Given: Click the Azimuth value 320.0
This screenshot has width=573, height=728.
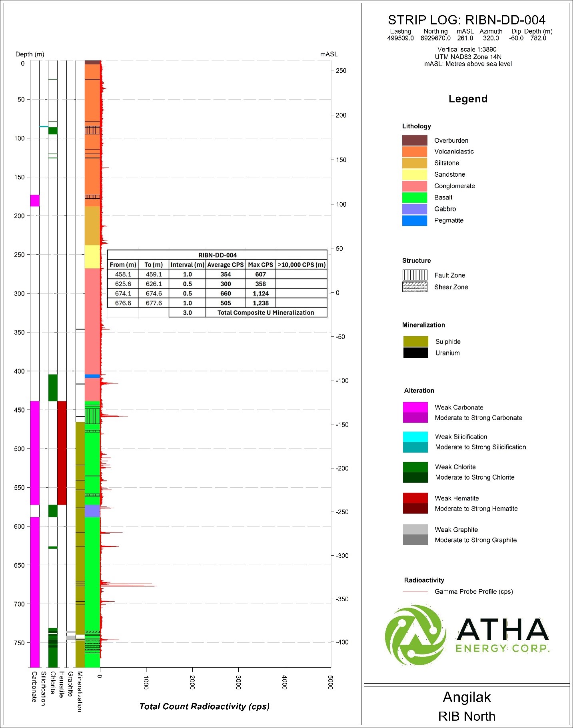Looking at the screenshot, I should click(491, 38).
